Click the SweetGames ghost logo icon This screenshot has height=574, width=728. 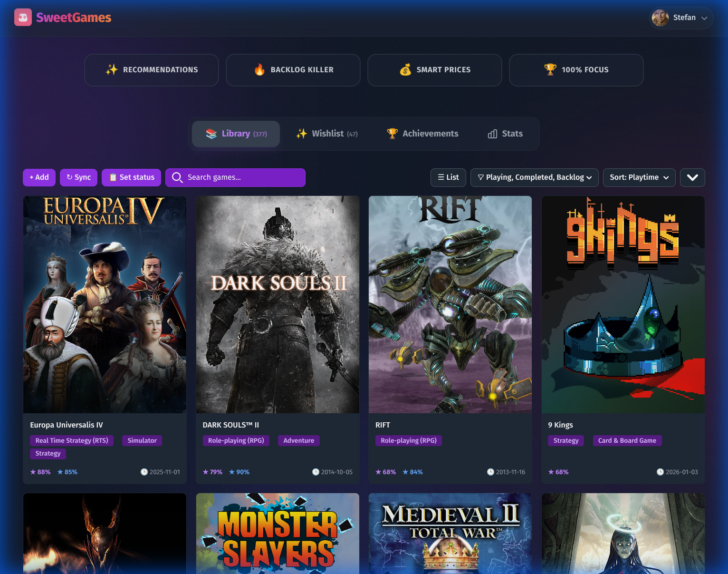[x=23, y=18]
